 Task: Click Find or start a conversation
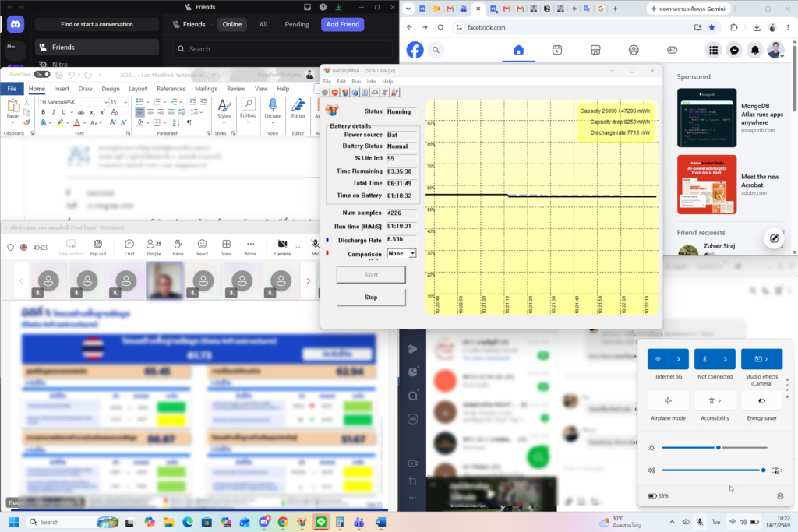coord(97,24)
